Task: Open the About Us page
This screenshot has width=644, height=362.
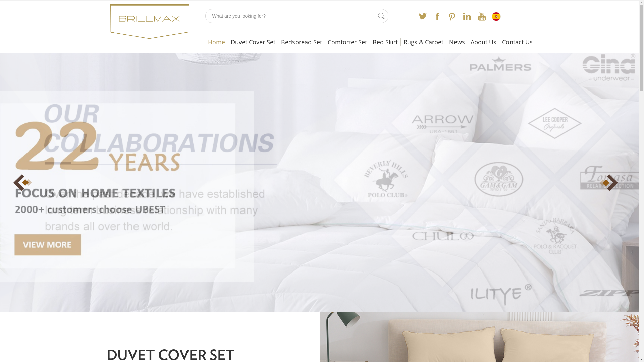Action: pyautogui.click(x=483, y=42)
